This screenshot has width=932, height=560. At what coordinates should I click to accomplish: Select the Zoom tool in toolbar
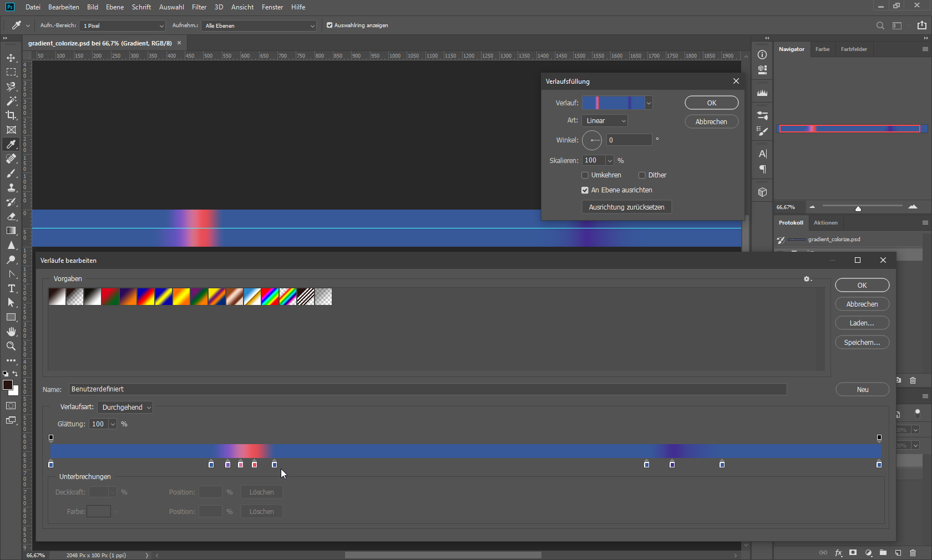pos(11,346)
